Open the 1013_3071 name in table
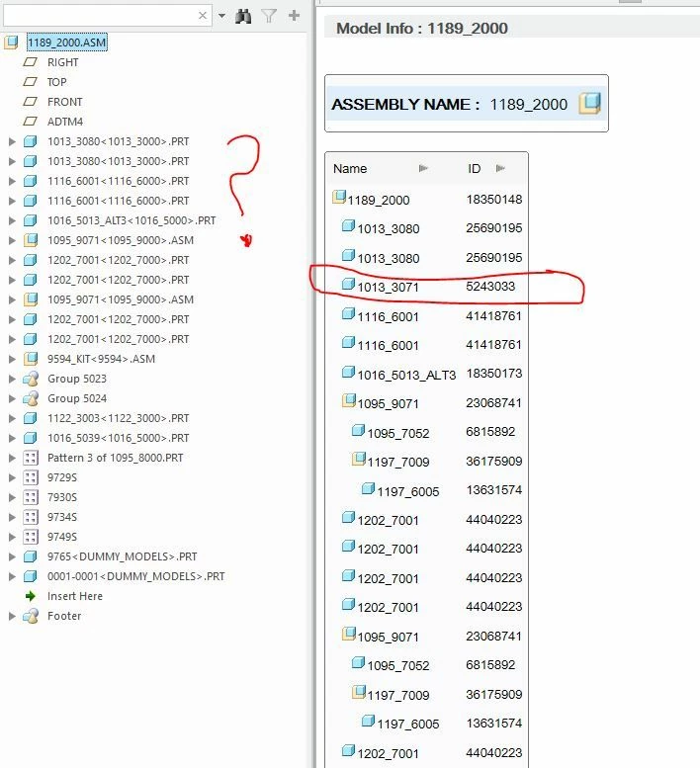This screenshot has height=768, width=700. tap(389, 287)
